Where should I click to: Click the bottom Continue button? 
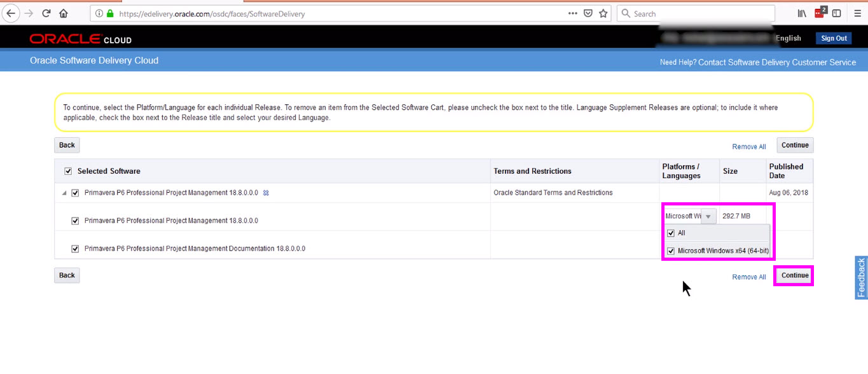[795, 275]
